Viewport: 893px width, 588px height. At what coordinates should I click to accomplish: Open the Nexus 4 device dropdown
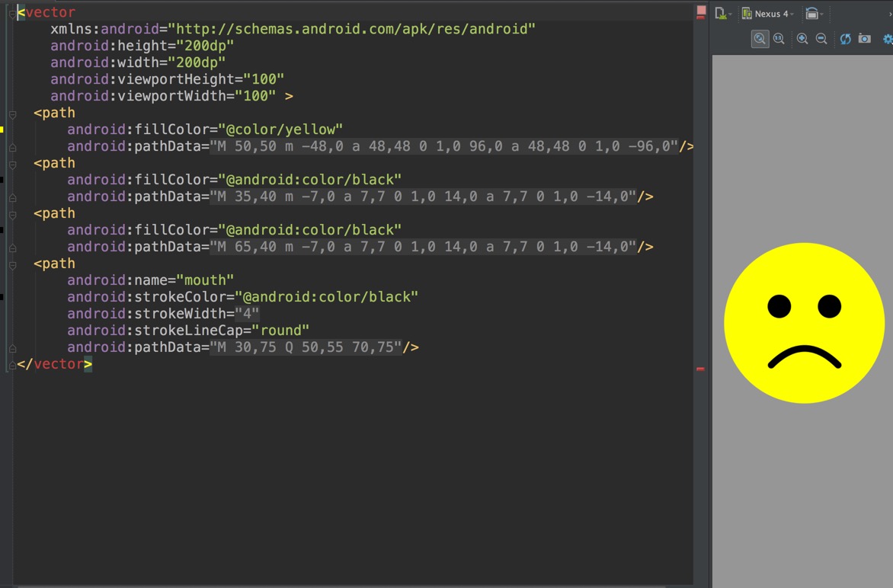click(768, 14)
